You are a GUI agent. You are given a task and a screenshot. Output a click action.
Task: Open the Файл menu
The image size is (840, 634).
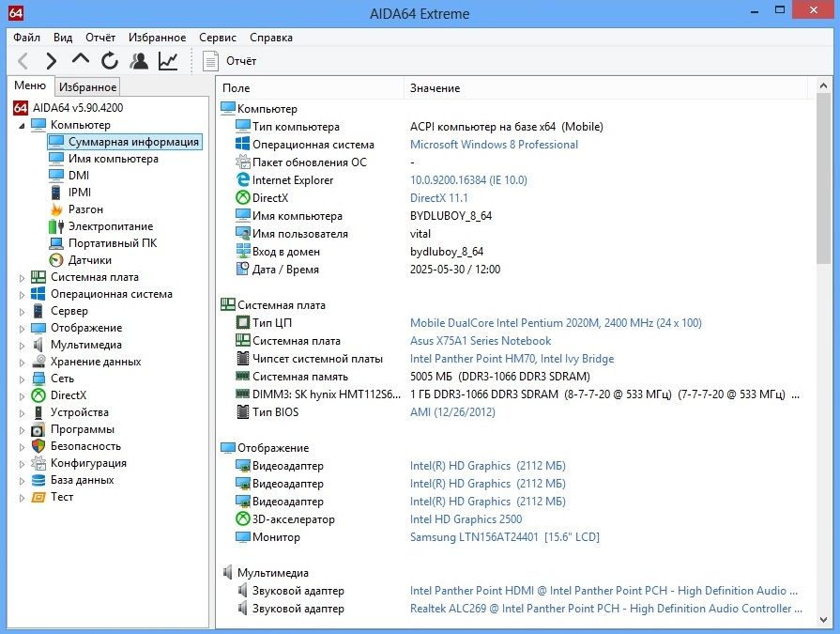(27, 38)
